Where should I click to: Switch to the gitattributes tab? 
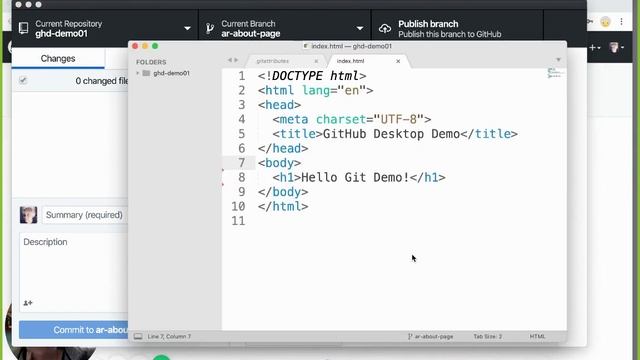(x=273, y=61)
